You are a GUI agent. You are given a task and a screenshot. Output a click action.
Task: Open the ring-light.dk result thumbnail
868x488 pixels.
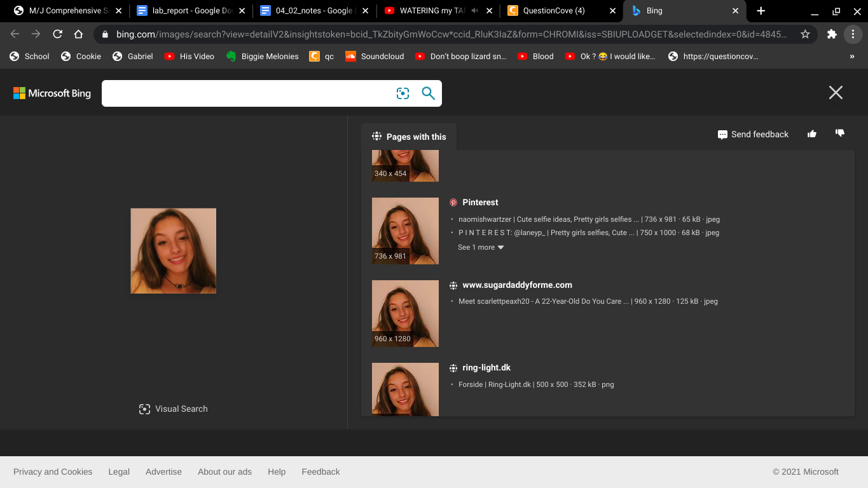[x=405, y=390]
